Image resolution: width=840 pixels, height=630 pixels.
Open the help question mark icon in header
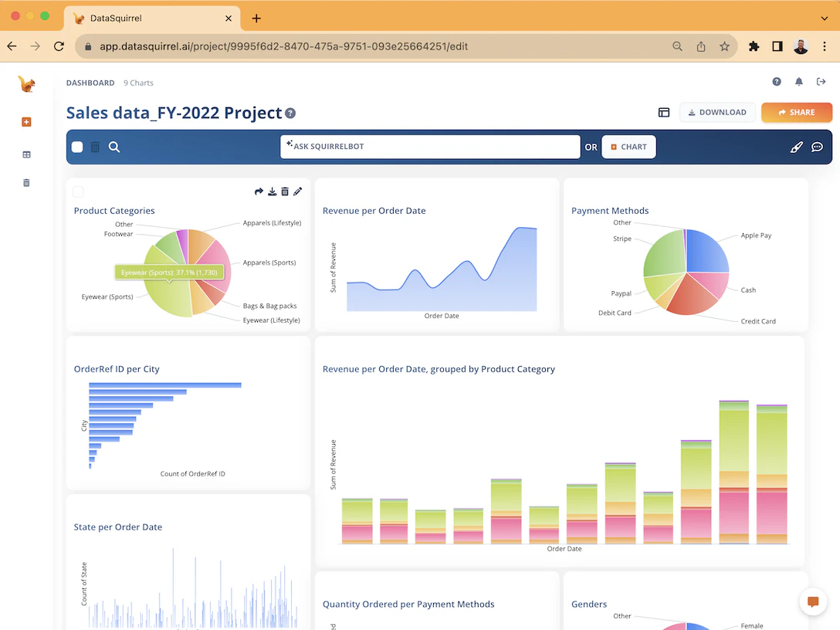(x=777, y=81)
